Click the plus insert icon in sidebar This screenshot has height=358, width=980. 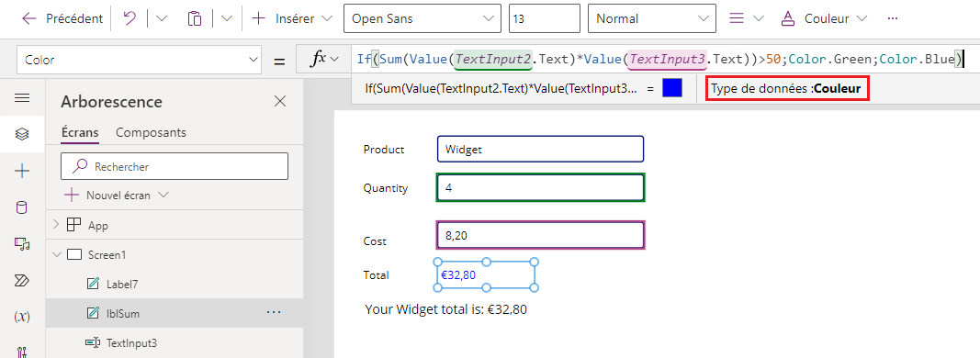[22, 171]
